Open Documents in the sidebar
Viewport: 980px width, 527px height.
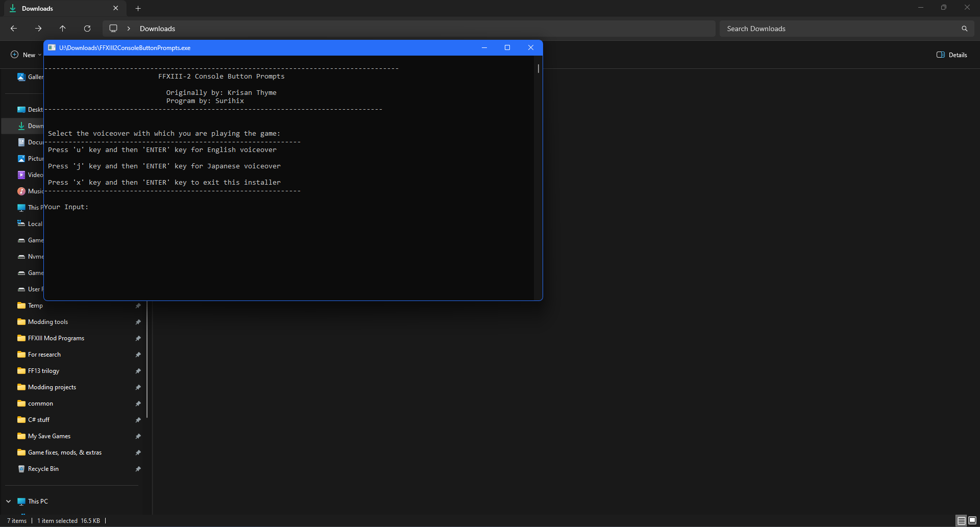pyautogui.click(x=30, y=142)
